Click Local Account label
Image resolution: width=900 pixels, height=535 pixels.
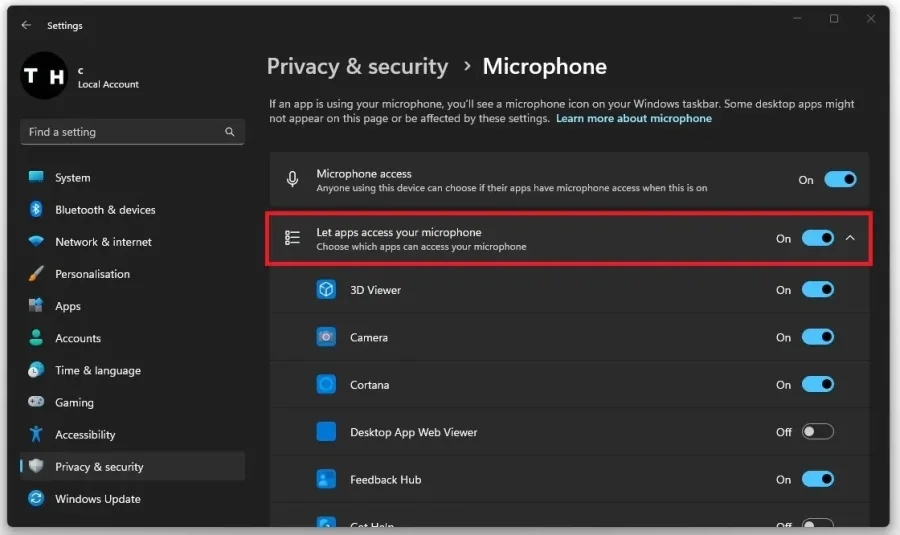[x=108, y=84]
